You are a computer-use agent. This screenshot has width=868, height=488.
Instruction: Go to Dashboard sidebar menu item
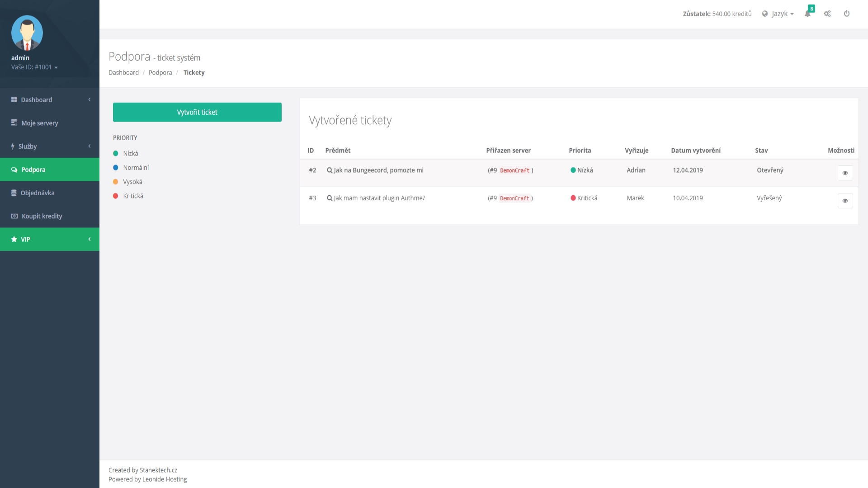point(36,100)
